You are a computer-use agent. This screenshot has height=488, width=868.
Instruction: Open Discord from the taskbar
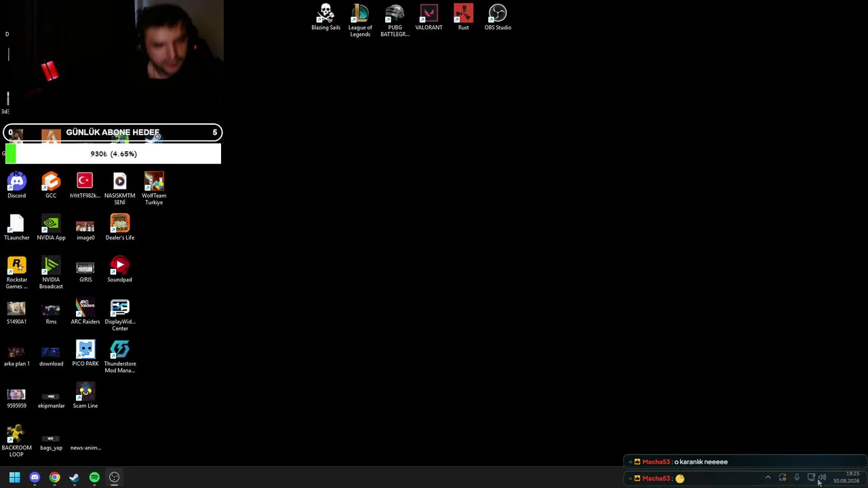35,478
